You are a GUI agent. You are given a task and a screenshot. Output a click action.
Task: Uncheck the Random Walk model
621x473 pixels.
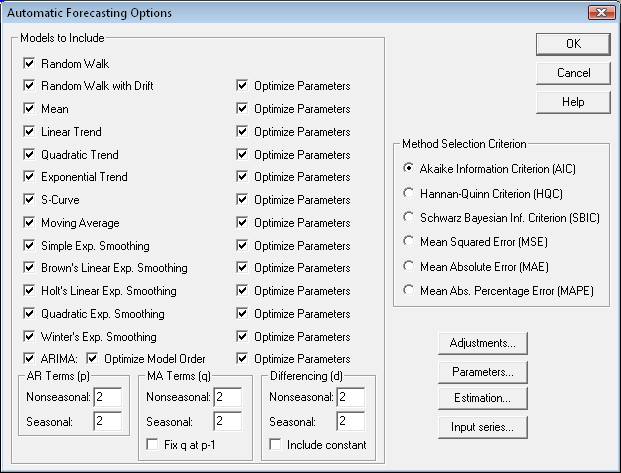30,63
